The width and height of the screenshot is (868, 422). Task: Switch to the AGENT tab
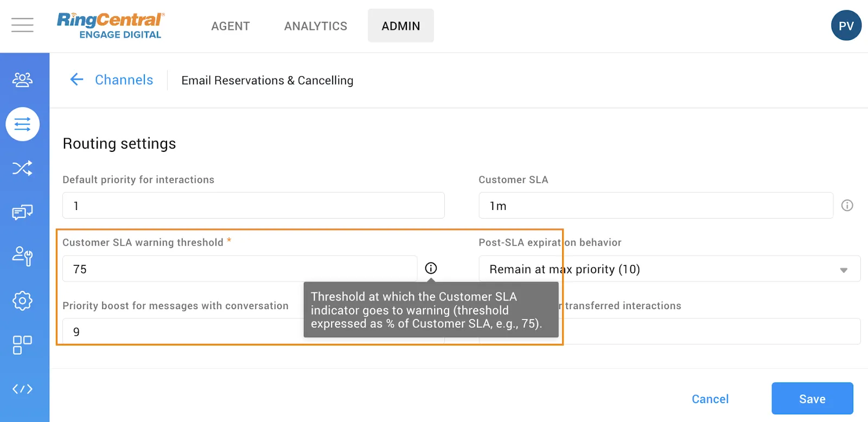231,26
